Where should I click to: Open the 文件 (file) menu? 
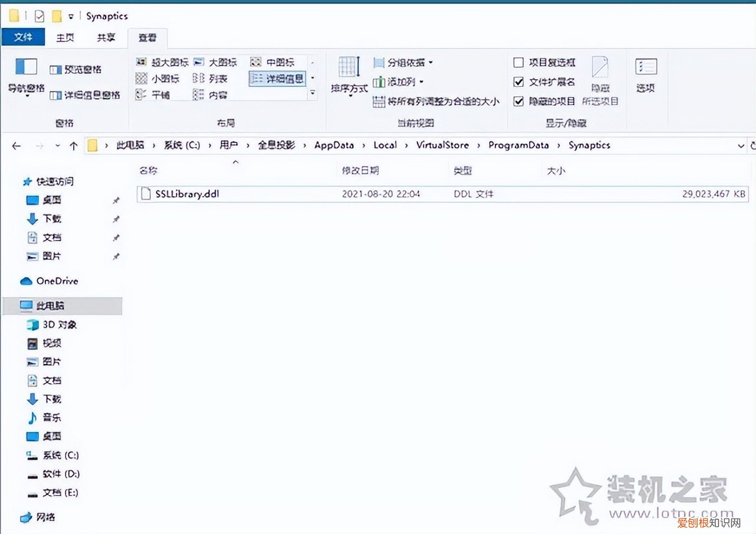click(22, 37)
